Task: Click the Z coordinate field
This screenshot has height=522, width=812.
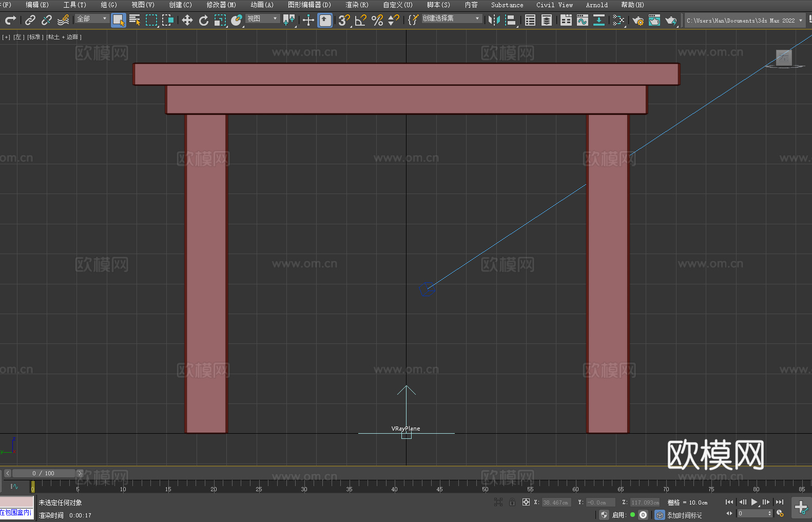Action: [x=645, y=502]
